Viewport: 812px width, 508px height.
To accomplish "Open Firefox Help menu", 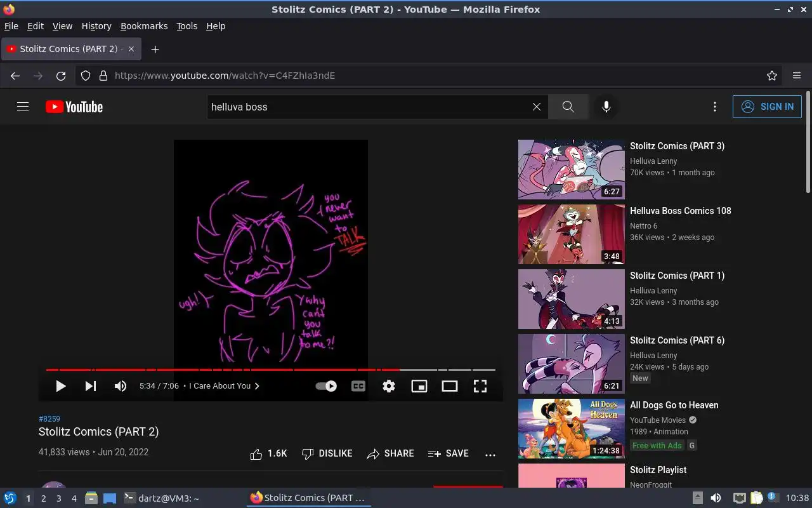I will pyautogui.click(x=216, y=26).
